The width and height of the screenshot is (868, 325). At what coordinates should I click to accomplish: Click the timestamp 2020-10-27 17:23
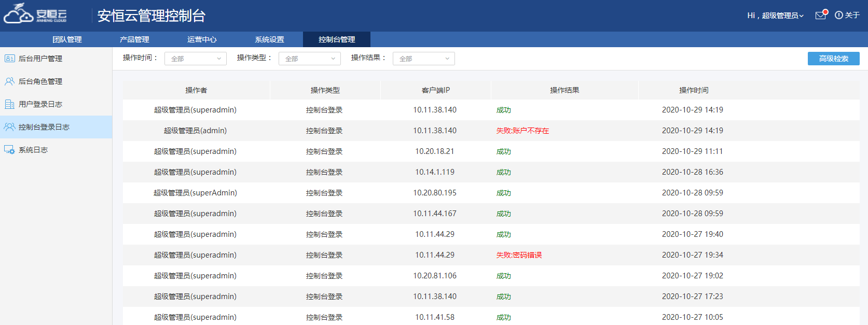click(x=693, y=296)
